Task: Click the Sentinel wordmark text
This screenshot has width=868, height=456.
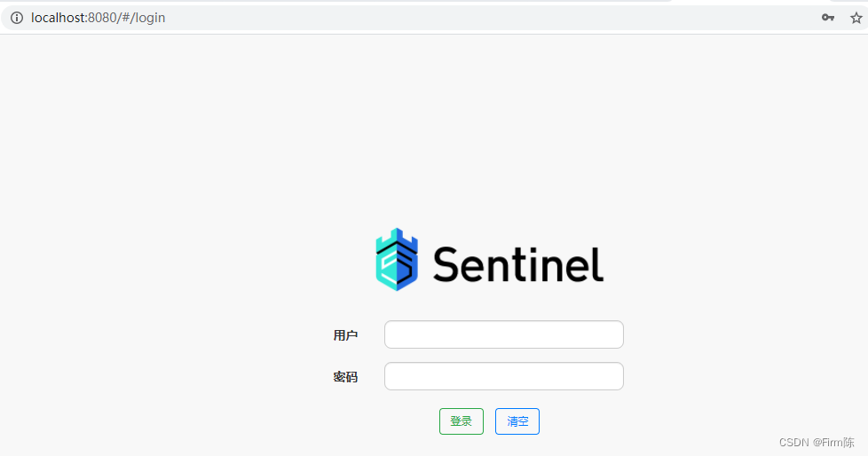Action: 518,264
